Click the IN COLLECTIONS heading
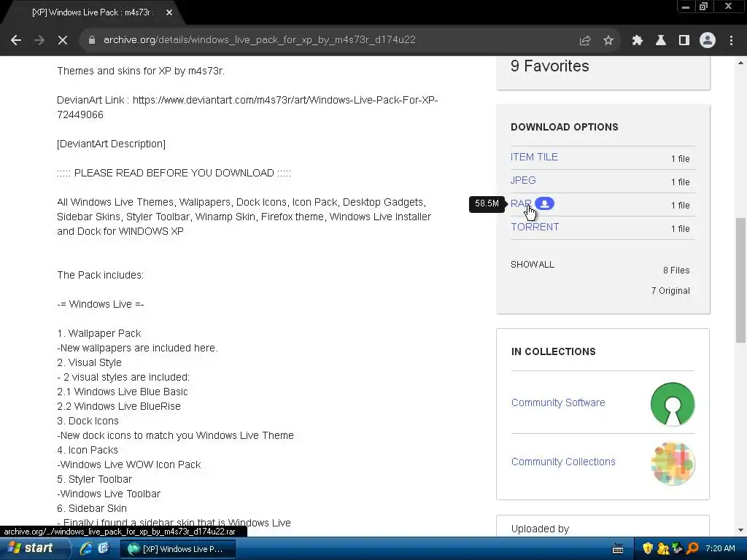 pyautogui.click(x=553, y=352)
